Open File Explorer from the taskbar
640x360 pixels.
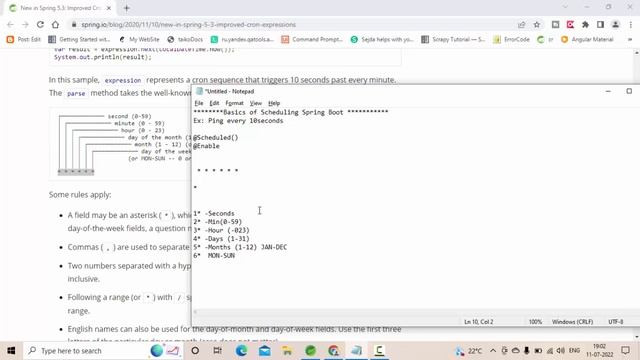pyautogui.click(x=287, y=351)
